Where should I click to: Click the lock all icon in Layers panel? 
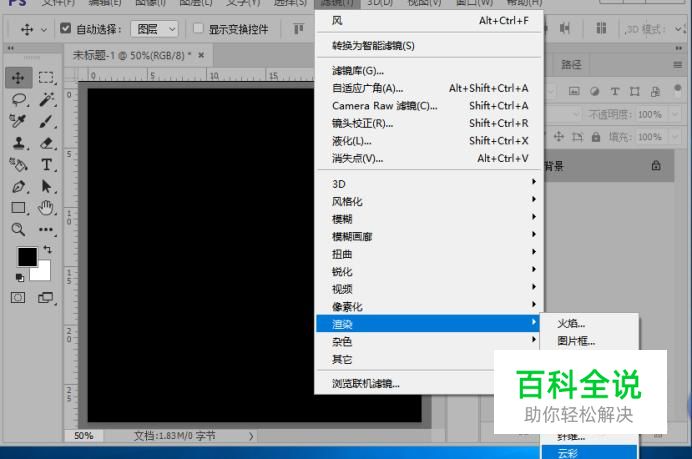point(596,136)
